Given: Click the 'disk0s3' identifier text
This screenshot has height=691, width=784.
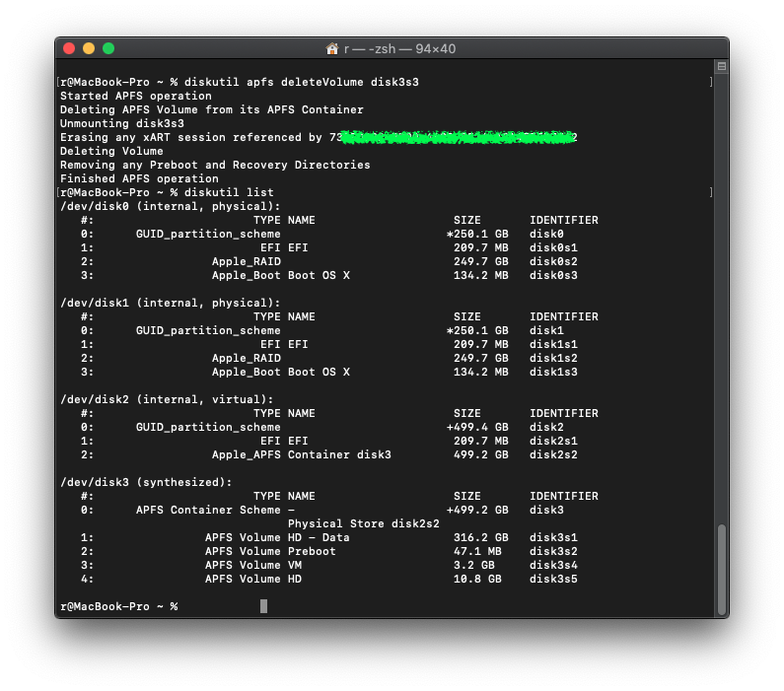Looking at the screenshot, I should point(553,276).
